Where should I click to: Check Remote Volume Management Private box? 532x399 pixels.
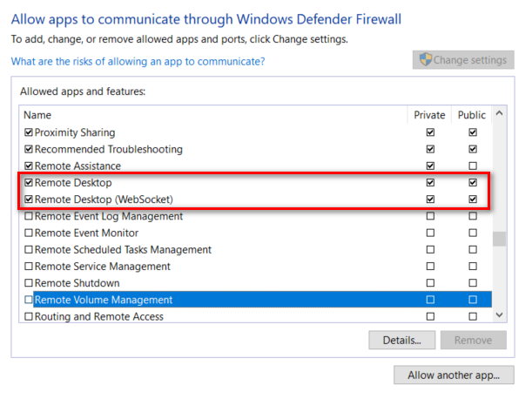click(430, 300)
